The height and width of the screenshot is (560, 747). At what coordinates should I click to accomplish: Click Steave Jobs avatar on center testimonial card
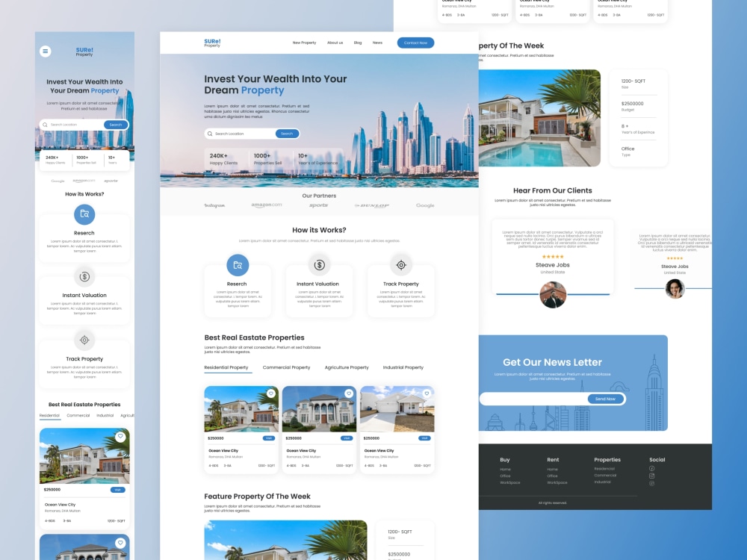coord(553,295)
